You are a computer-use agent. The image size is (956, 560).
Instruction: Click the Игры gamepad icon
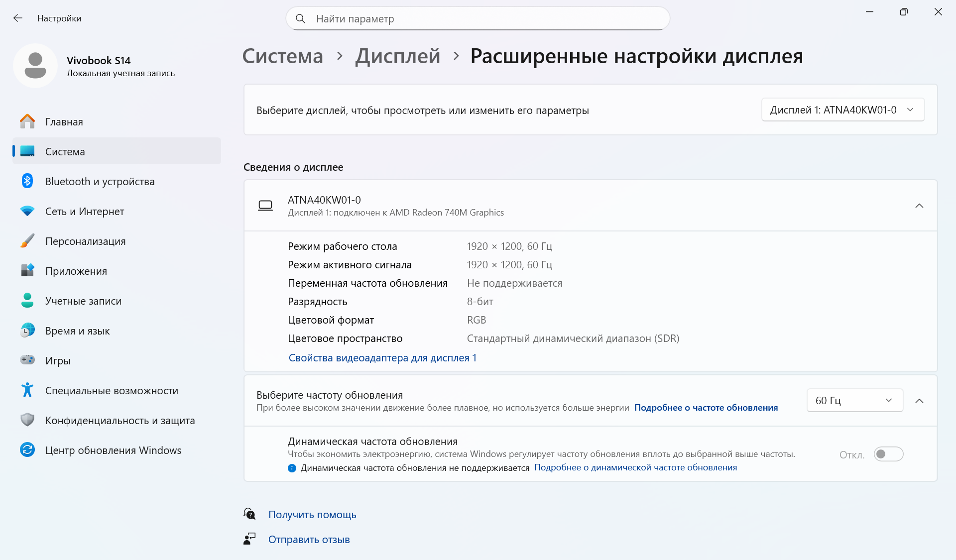point(27,360)
